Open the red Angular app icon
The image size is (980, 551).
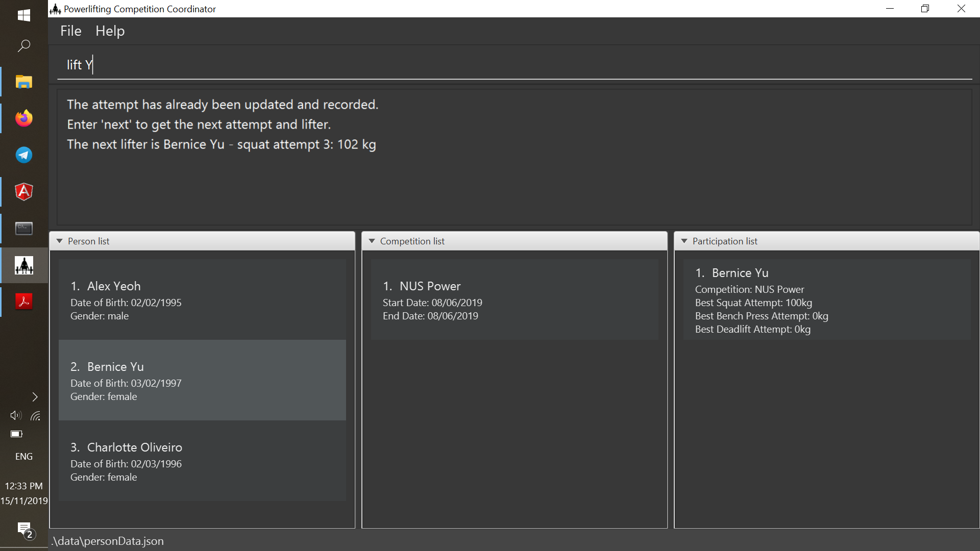[23, 192]
